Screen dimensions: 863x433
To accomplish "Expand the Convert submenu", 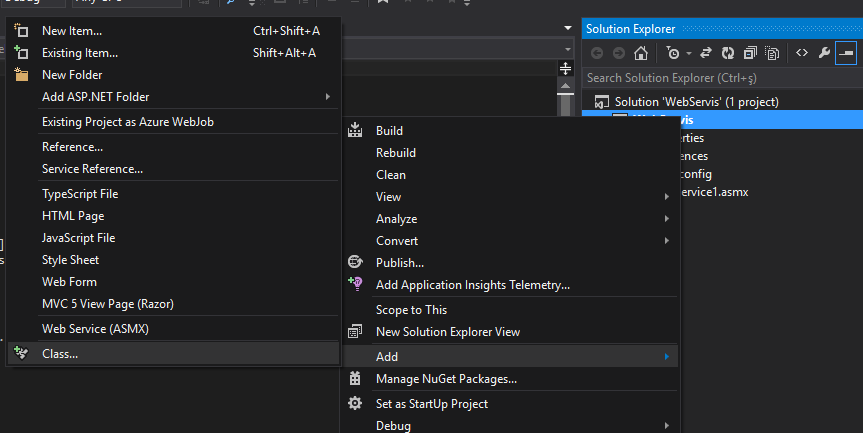I will [x=510, y=241].
